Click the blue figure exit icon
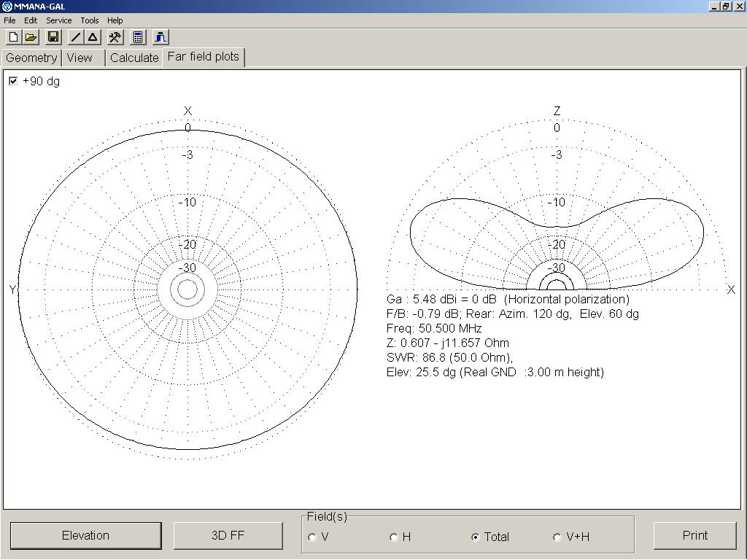This screenshot has width=747, height=560. pyautogui.click(x=160, y=37)
